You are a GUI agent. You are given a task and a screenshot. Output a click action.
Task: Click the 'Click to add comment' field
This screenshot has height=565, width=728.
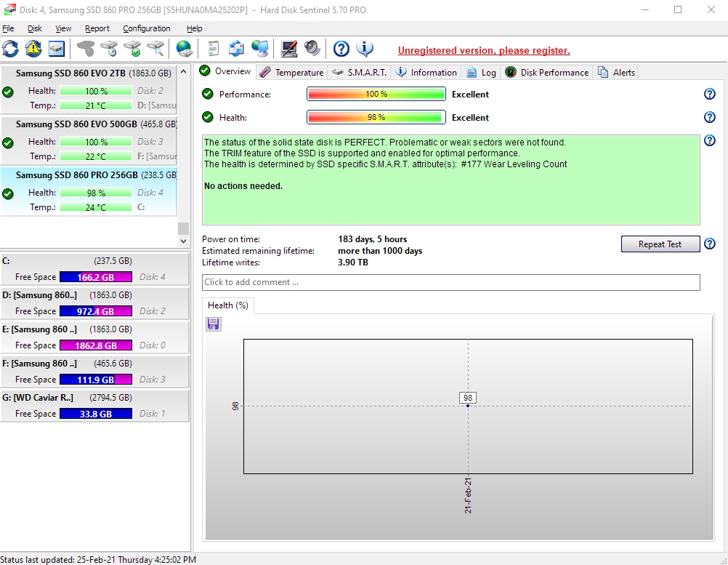click(450, 282)
